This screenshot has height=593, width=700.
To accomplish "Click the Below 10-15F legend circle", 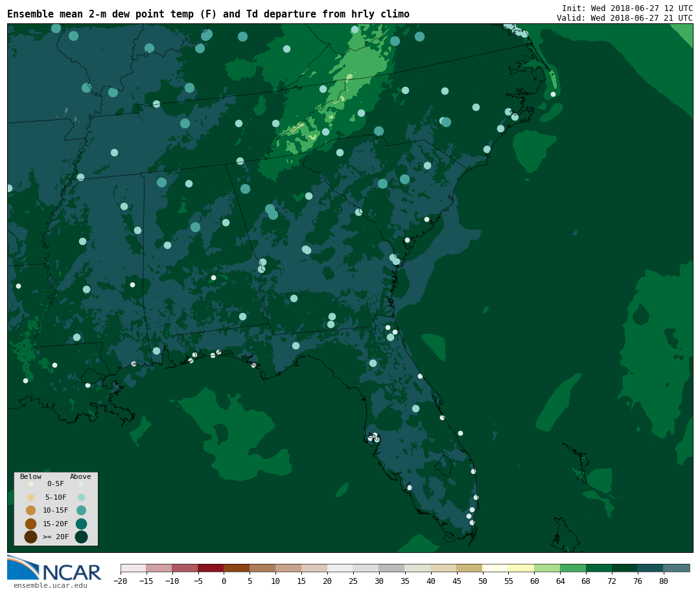I will (x=31, y=511).
